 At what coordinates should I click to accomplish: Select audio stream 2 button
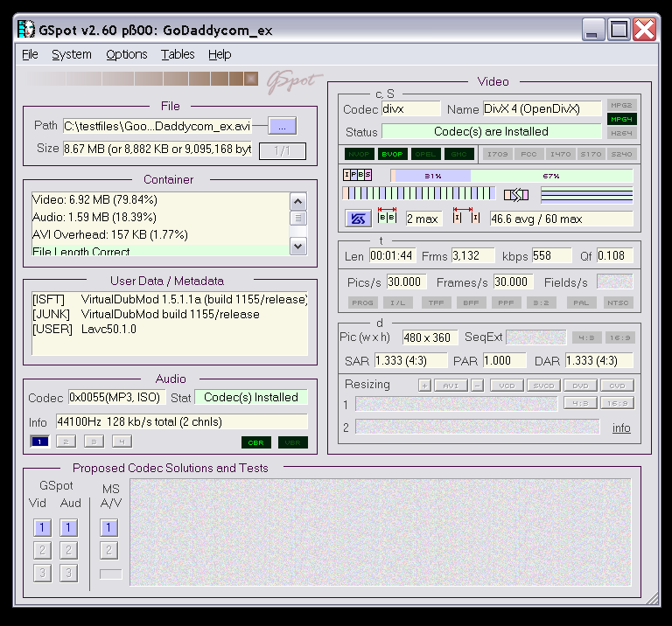tap(66, 442)
